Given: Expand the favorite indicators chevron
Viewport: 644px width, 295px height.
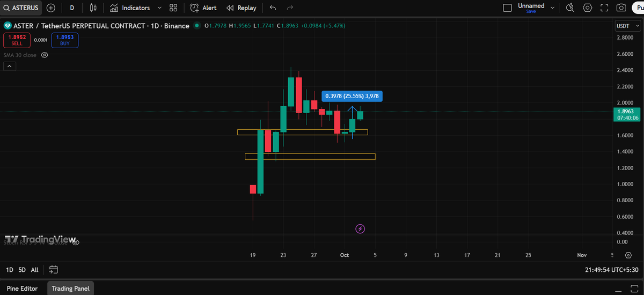Looking at the screenshot, I should (x=160, y=8).
